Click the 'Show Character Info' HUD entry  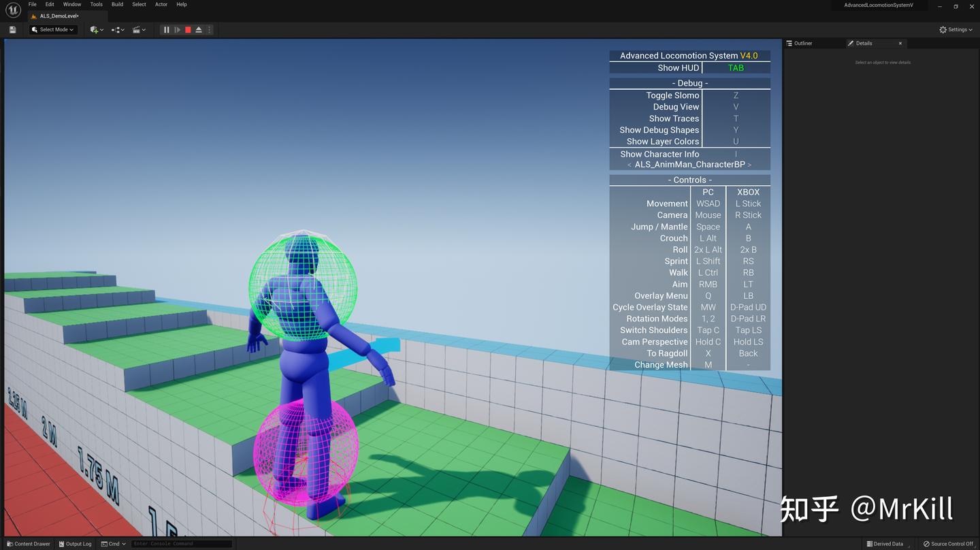pos(659,154)
